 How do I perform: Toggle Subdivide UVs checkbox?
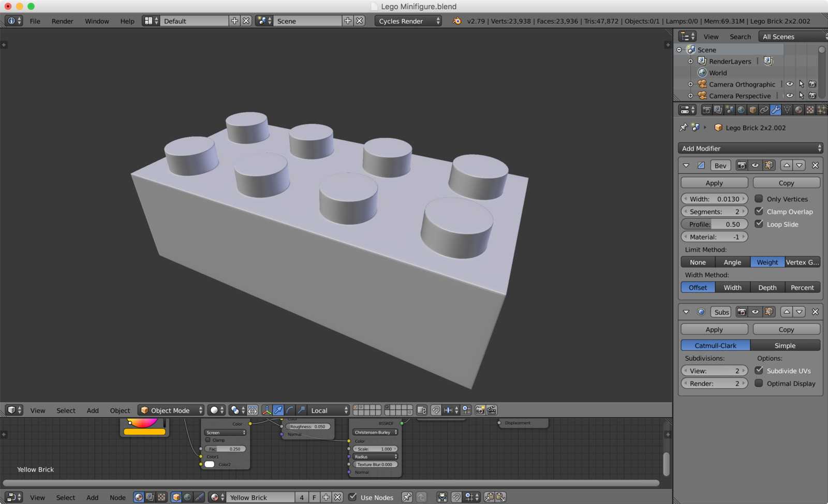(759, 370)
